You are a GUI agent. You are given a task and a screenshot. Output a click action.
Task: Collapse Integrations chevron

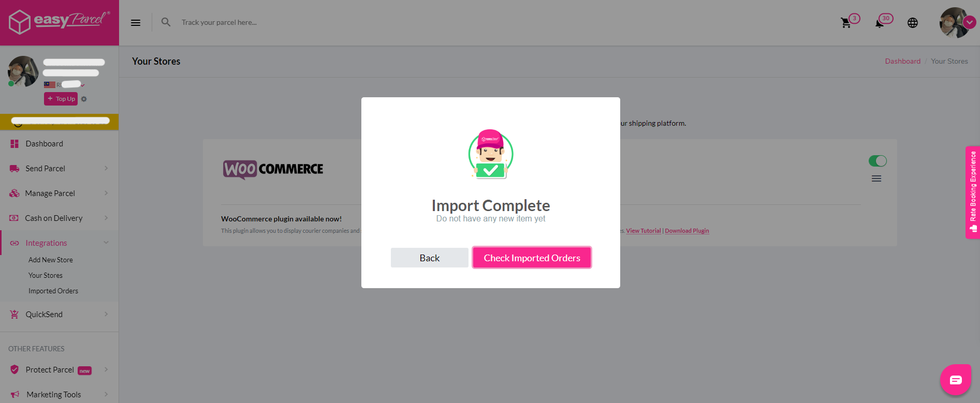(106, 243)
